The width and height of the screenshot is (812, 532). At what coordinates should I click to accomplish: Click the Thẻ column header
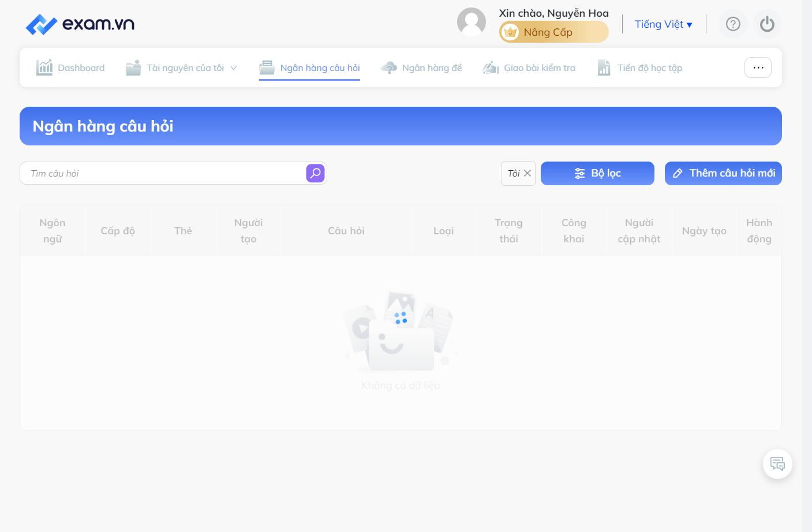click(x=183, y=231)
